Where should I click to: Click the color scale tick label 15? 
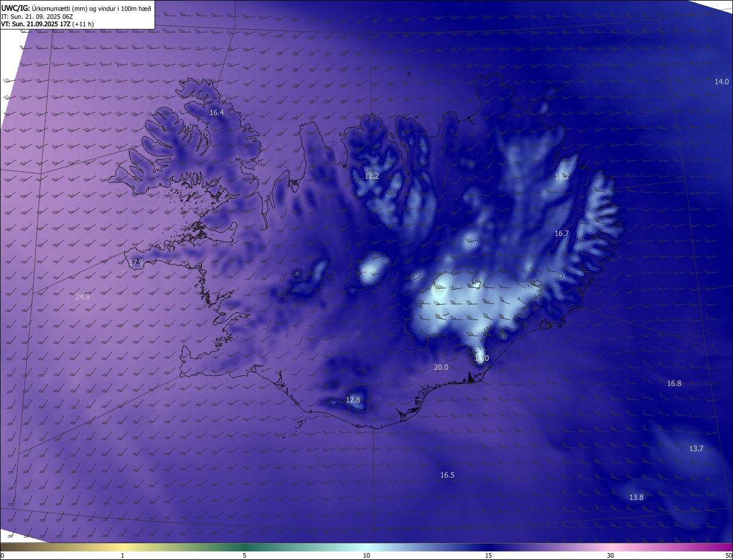pos(488,555)
